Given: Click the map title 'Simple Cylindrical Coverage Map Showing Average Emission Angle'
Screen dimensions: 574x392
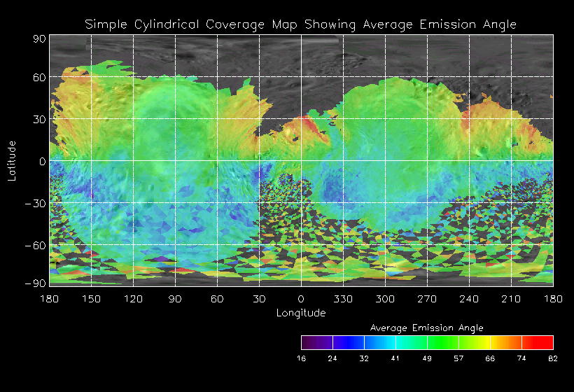Looking at the screenshot, I should pos(300,24).
